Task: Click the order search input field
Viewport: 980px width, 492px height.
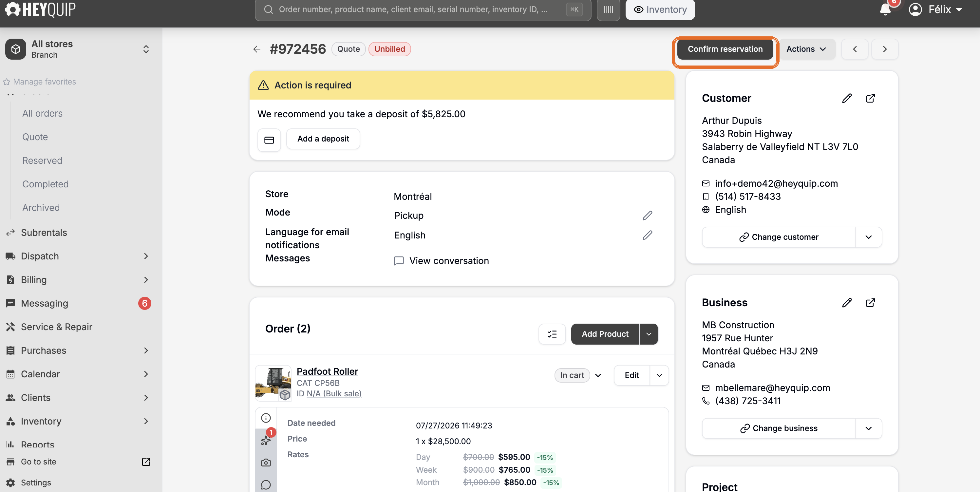Action: (x=423, y=9)
